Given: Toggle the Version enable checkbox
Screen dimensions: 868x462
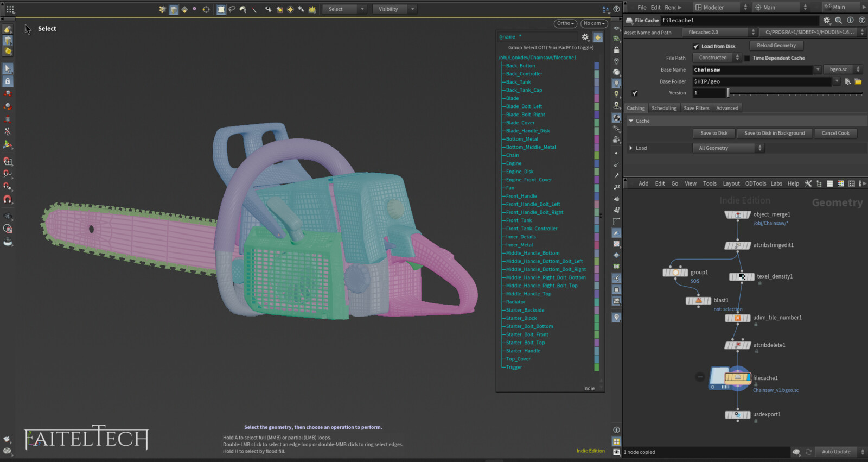Looking at the screenshot, I should 635,93.
